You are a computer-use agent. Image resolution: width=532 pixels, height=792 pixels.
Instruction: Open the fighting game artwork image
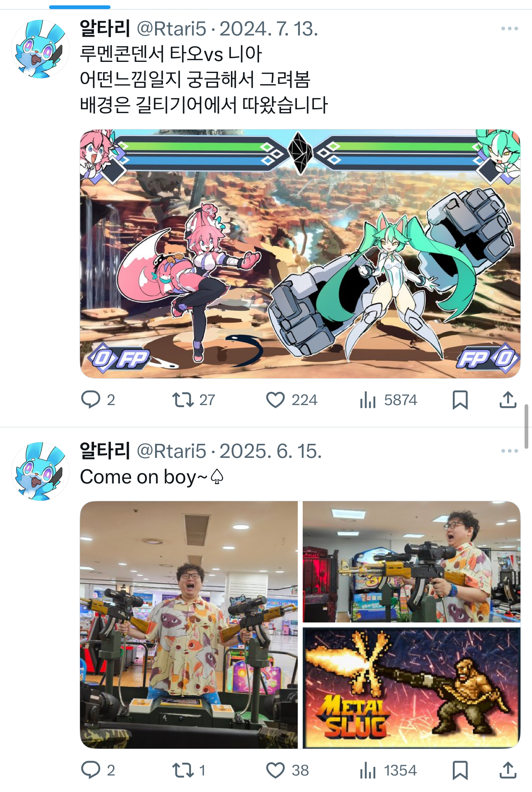[300, 254]
